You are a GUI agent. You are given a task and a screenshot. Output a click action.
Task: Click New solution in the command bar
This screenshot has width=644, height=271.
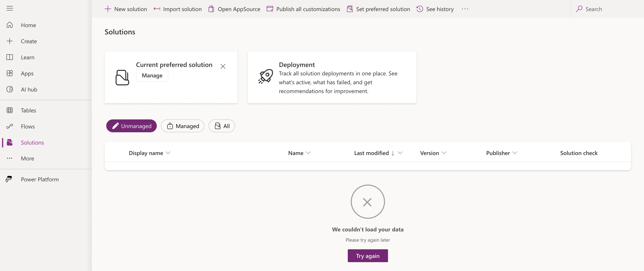coord(126,9)
